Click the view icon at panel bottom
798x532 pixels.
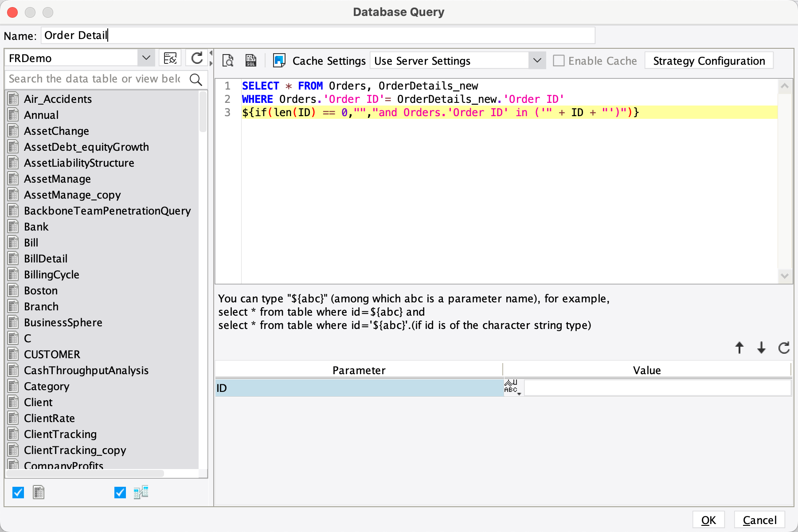coord(141,492)
